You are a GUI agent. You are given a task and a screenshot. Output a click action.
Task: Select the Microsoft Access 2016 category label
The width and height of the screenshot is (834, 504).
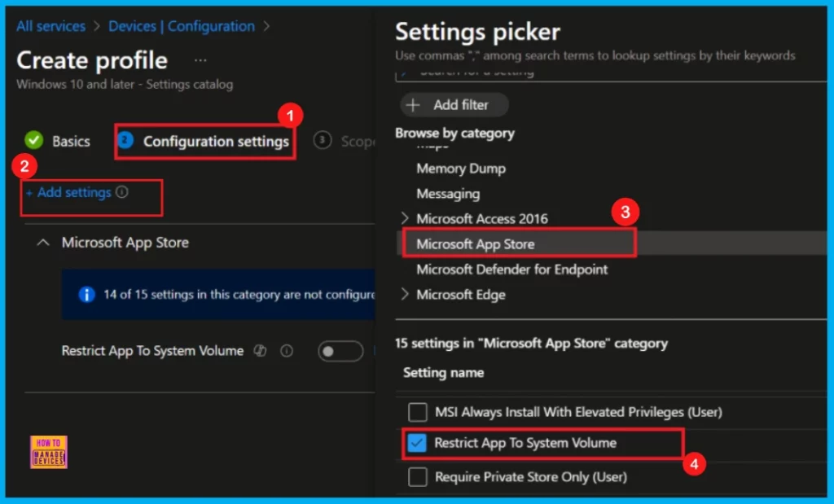[482, 218]
